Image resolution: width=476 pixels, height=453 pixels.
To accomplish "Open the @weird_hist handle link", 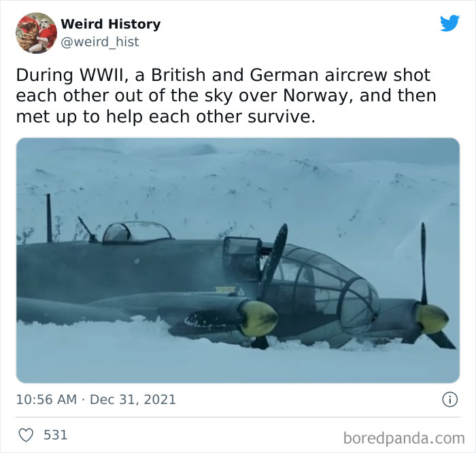I will [100, 41].
